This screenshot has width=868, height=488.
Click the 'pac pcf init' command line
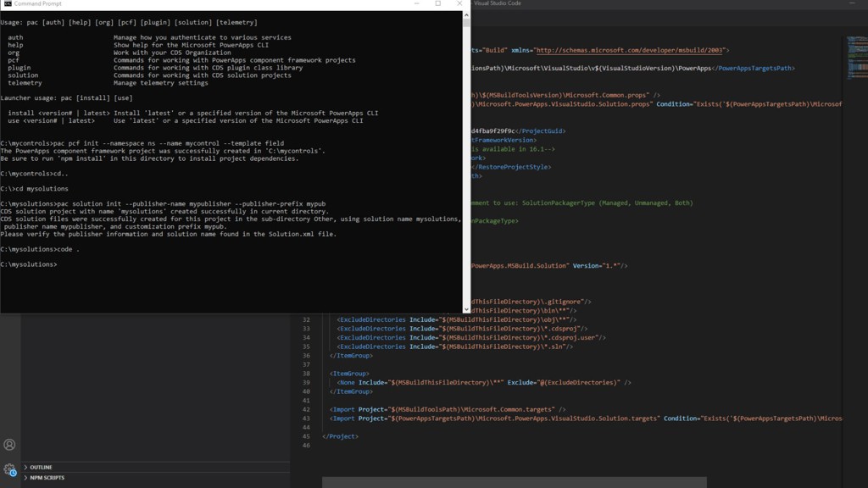142,143
